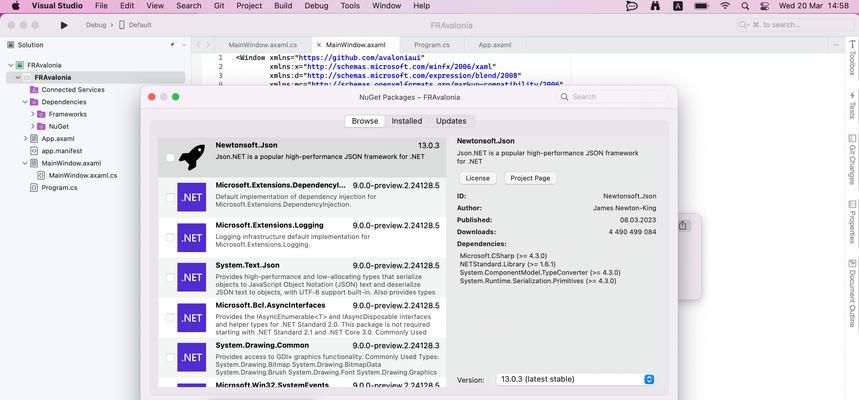
Task: Click the Microsoft.Extensions.Logging .NET icon
Action: 192,237
